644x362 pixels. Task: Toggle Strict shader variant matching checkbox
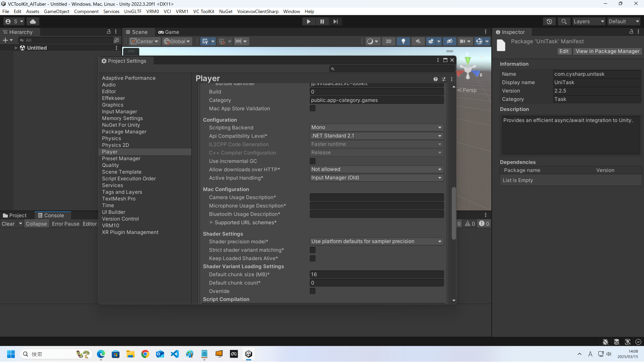pos(312,250)
